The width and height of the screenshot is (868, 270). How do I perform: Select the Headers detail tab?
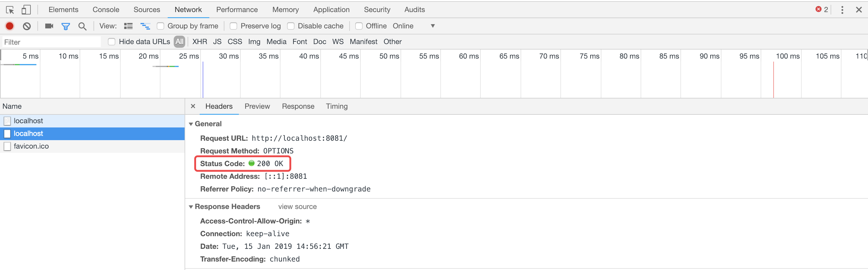coord(219,106)
